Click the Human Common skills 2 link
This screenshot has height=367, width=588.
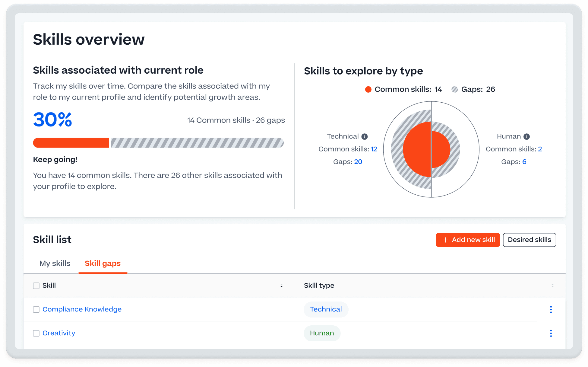point(540,149)
